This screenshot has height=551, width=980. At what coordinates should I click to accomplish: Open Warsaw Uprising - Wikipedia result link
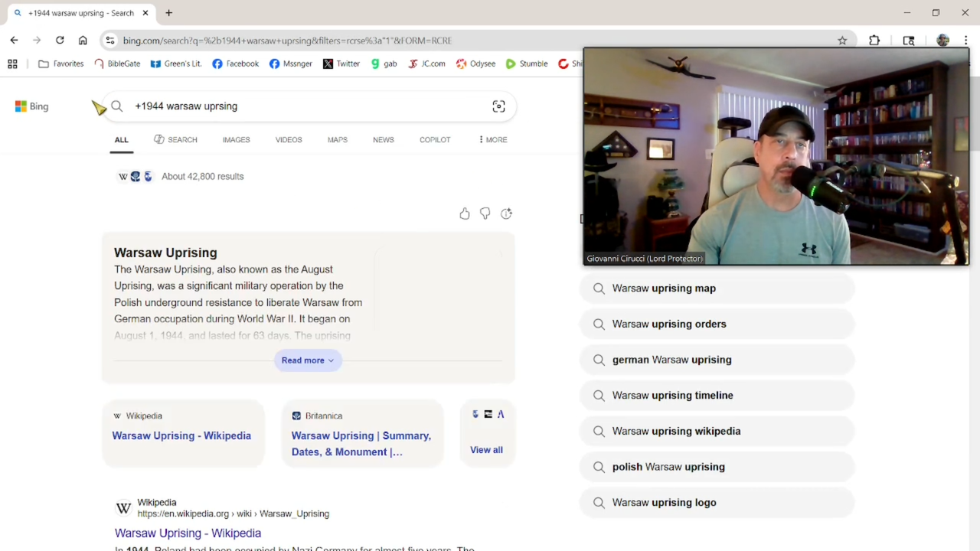(188, 533)
